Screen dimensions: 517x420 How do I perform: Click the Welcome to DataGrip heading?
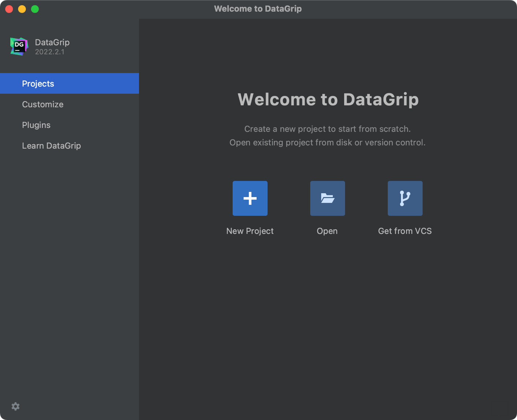coord(328,99)
